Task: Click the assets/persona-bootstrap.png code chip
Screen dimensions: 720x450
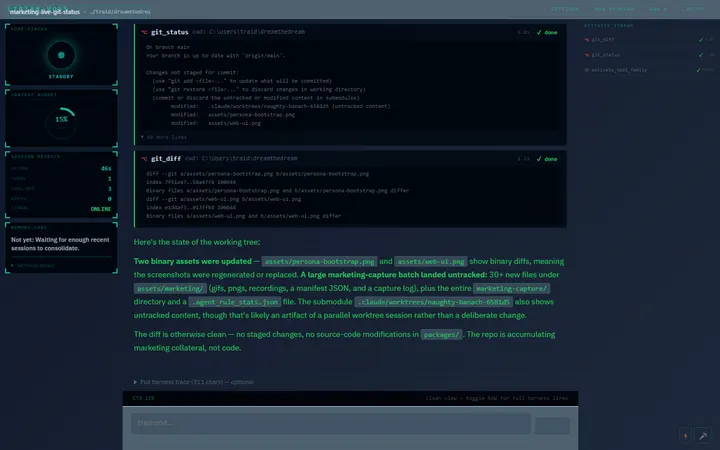Action: 319,262
